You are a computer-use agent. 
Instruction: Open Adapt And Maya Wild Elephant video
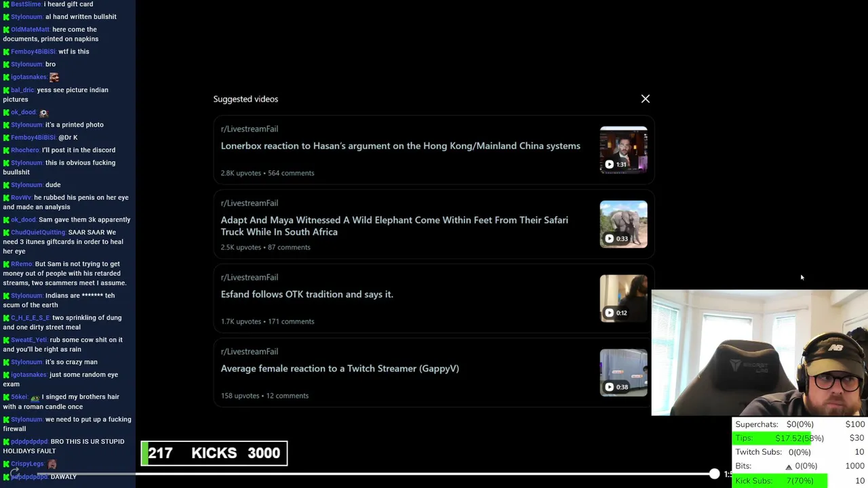click(x=395, y=226)
